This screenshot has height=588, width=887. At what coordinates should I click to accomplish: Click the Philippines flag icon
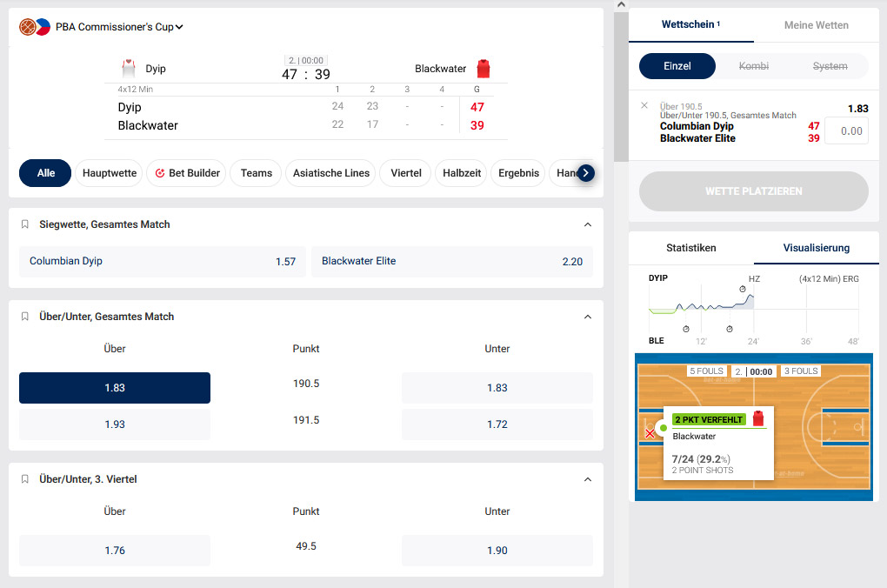point(43,27)
